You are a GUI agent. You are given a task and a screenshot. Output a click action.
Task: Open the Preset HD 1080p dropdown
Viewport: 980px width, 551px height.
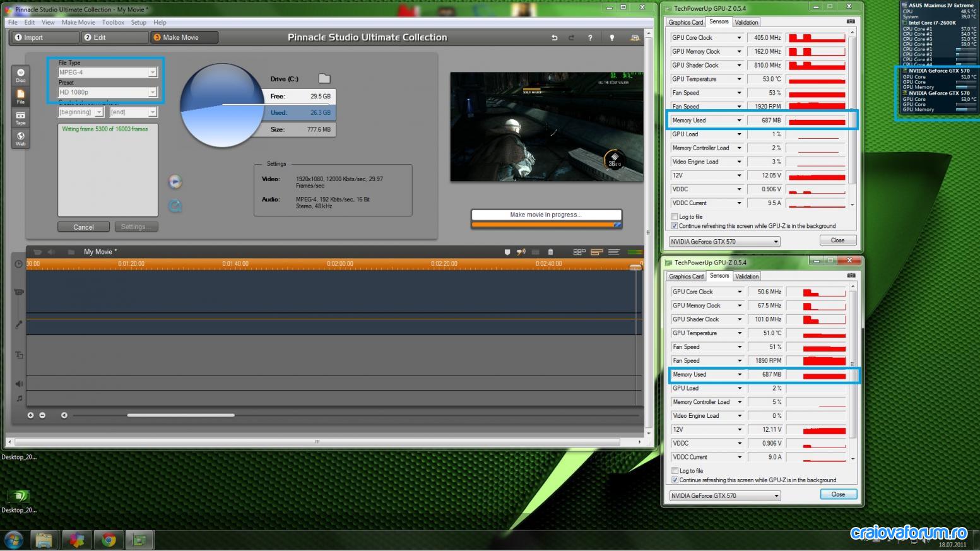coord(107,92)
